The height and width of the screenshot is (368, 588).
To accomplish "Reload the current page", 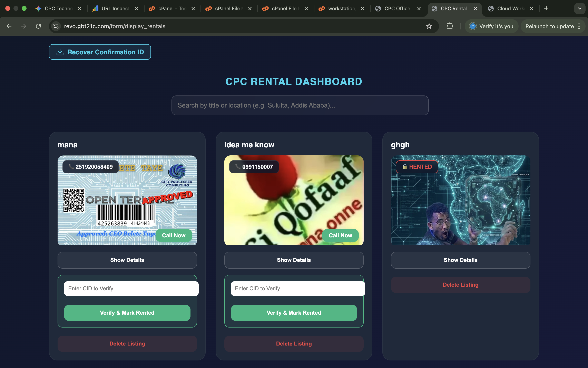I will pyautogui.click(x=38, y=26).
